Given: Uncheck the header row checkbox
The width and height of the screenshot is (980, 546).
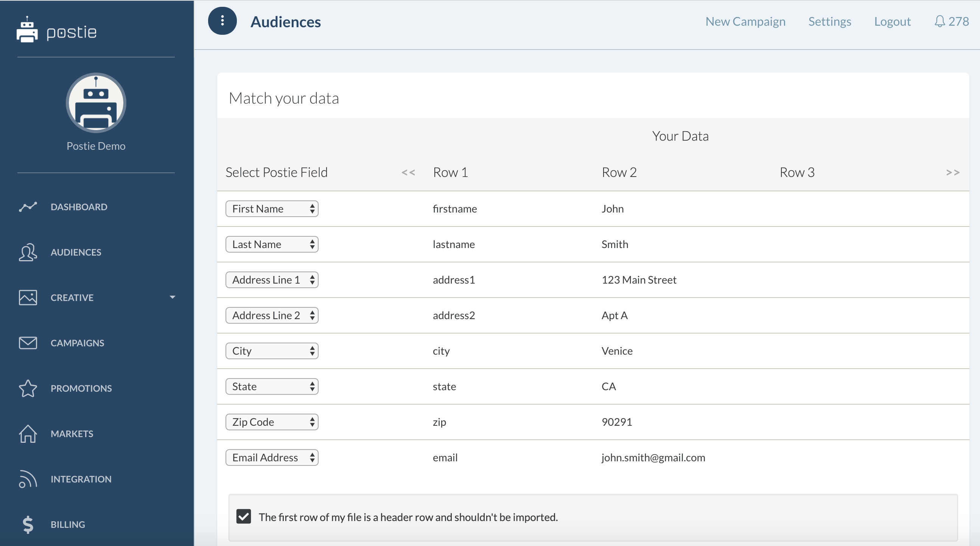Looking at the screenshot, I should click(x=243, y=517).
